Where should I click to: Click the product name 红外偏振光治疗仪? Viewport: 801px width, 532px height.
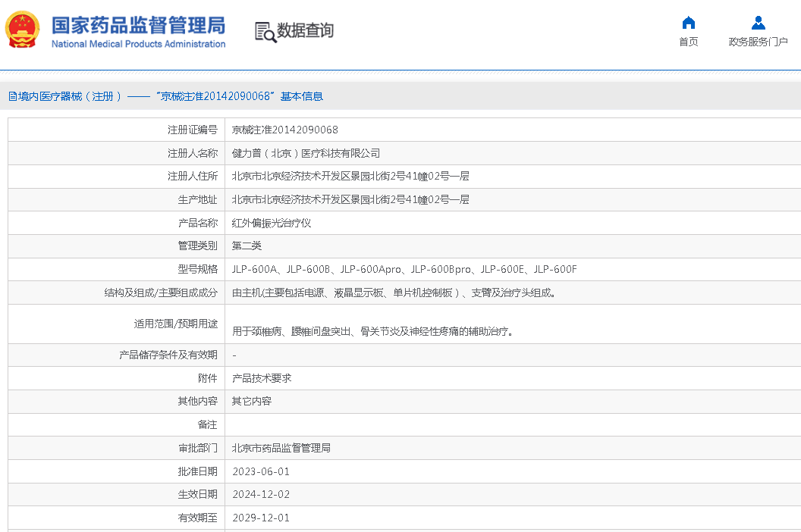point(272,223)
